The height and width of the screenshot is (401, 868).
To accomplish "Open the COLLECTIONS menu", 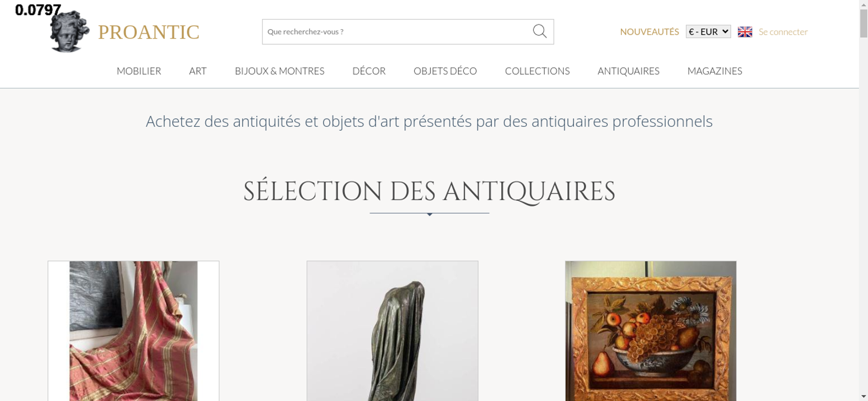I will click(537, 71).
